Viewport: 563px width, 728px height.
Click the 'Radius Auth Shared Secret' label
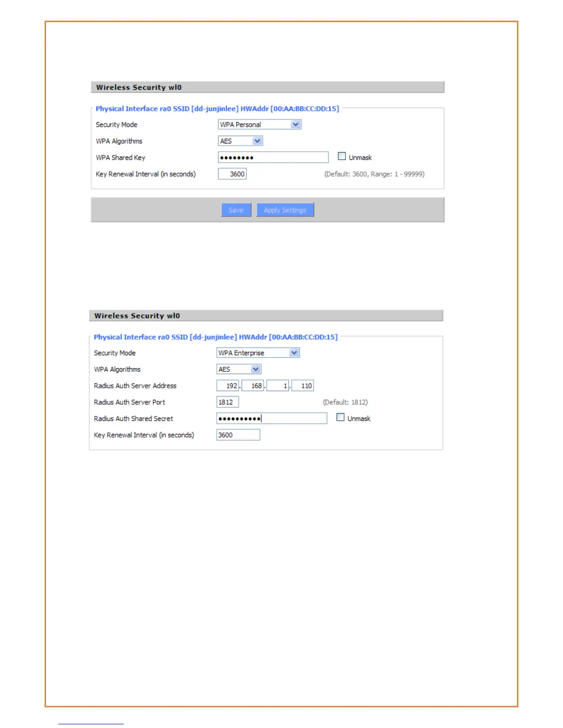[133, 419]
